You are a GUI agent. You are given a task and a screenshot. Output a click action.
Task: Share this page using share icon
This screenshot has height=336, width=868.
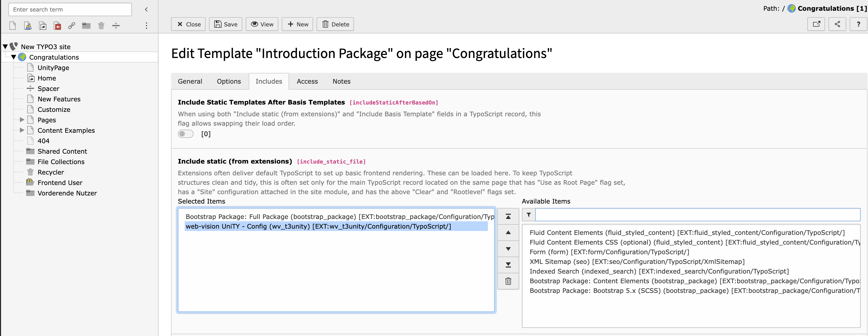(x=837, y=24)
